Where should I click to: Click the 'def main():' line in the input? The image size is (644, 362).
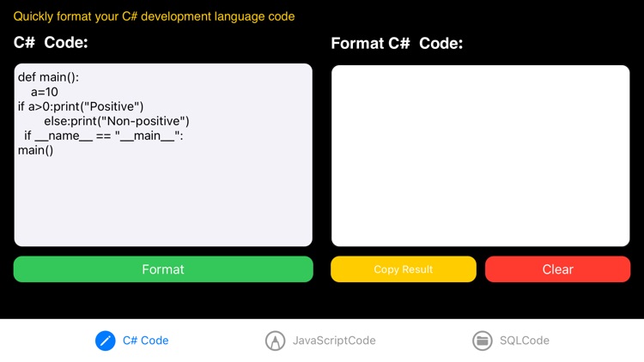point(48,77)
